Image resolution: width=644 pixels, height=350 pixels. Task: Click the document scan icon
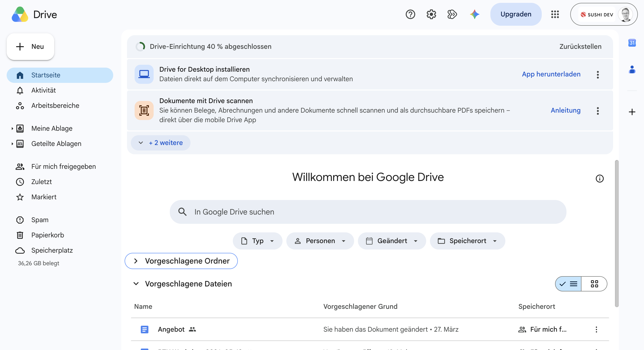tap(144, 110)
